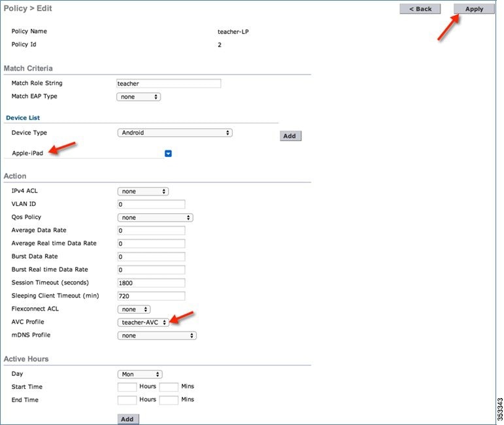
Task: Click the Start Time Mins field
Action: (x=169, y=386)
